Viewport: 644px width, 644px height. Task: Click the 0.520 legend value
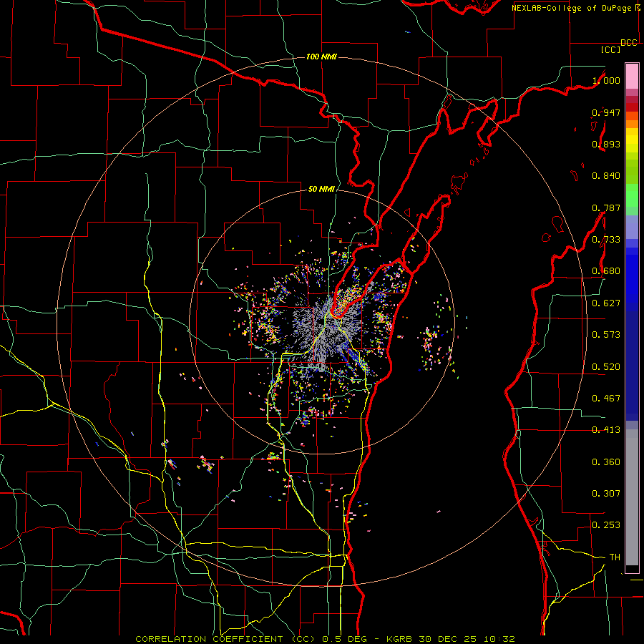606,367
